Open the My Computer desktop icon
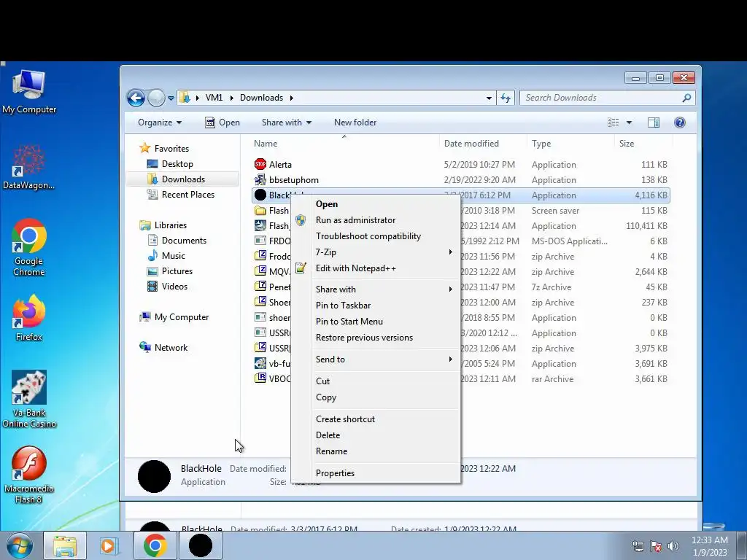747x560 pixels. point(29,92)
